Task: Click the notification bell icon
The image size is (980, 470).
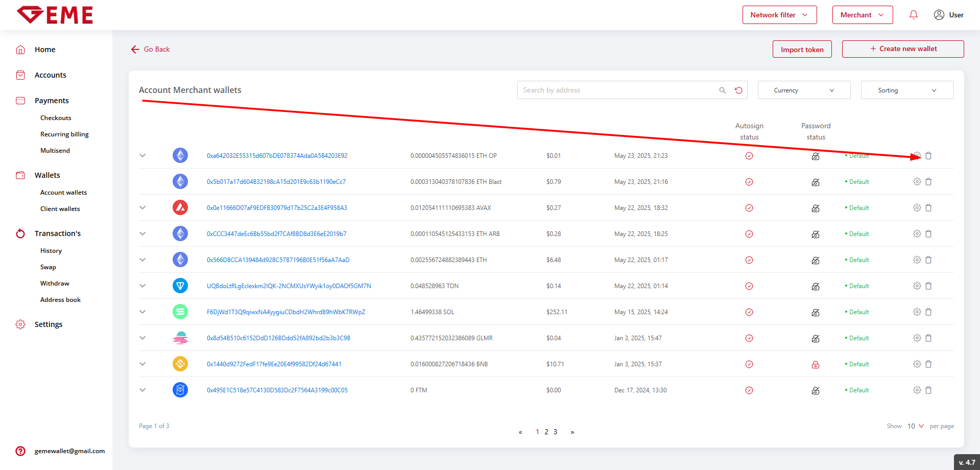Action: coord(913,15)
